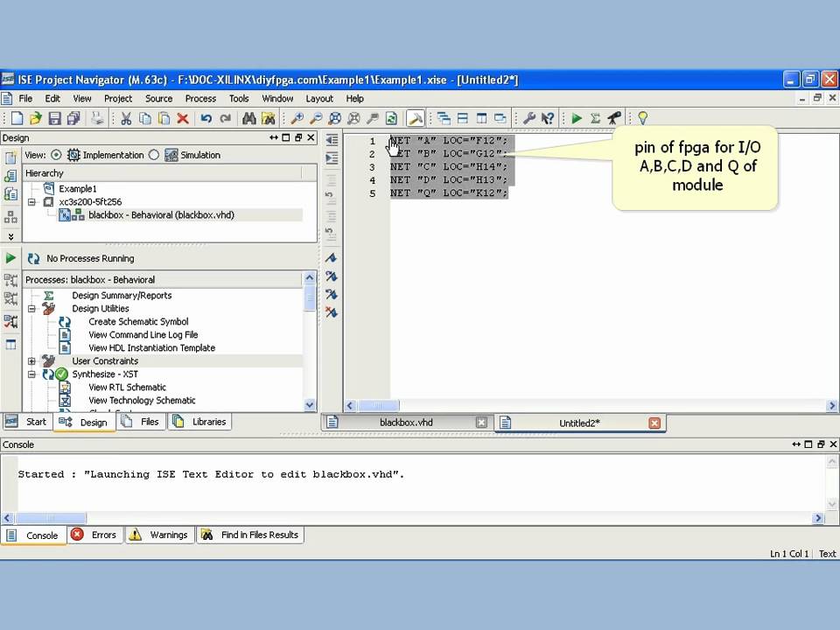Switch to the Files tab
Viewport: 840px width, 630px height.
141,422
